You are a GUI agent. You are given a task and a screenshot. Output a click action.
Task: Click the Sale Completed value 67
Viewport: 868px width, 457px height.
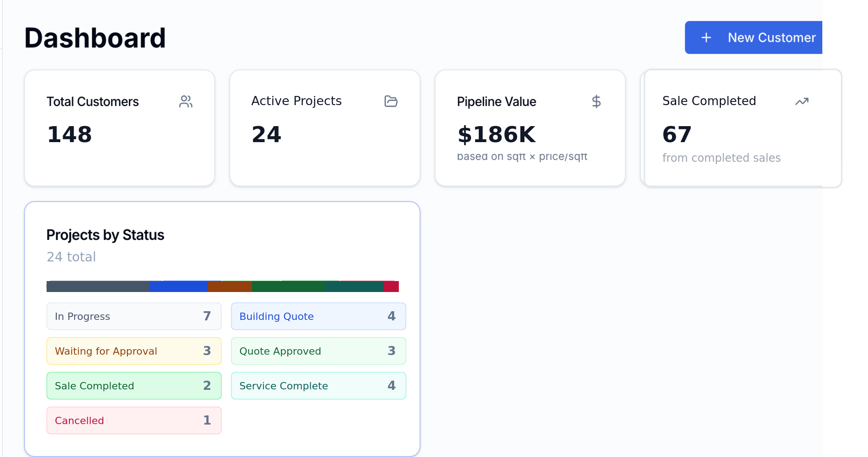click(677, 134)
